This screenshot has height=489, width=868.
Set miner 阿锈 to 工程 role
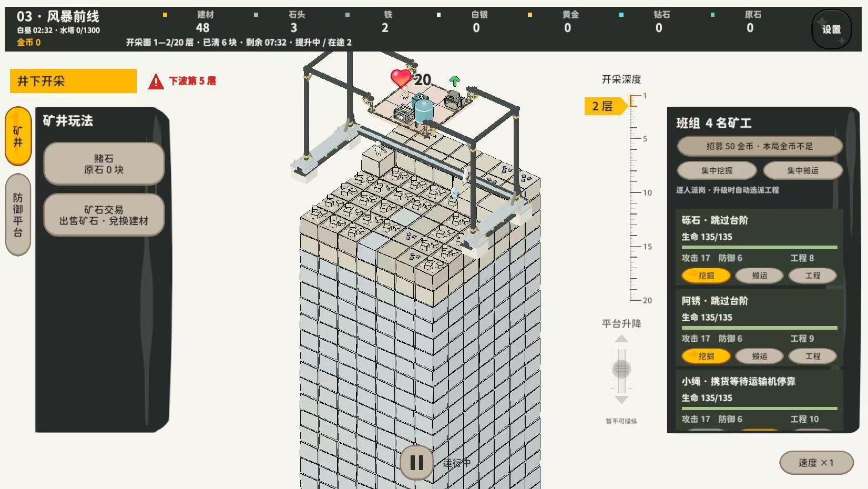(x=813, y=356)
